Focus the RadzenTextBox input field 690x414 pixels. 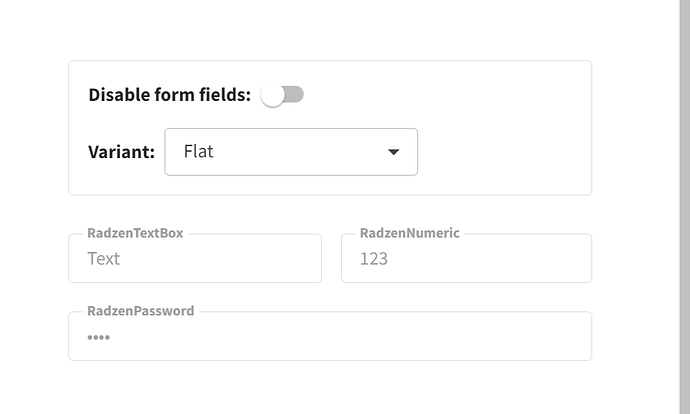195,259
